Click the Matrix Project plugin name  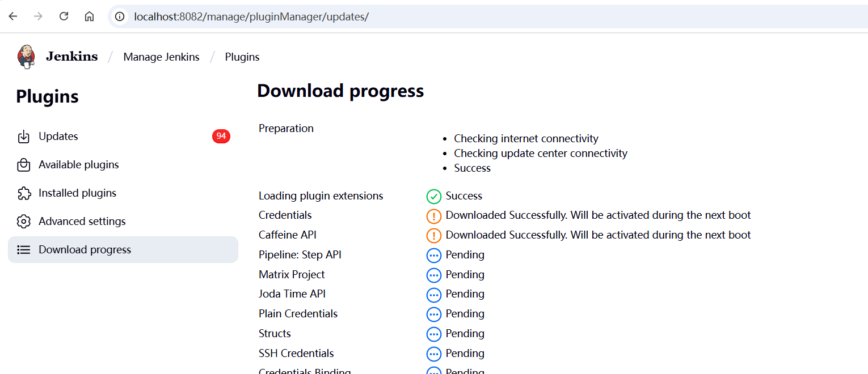292,274
